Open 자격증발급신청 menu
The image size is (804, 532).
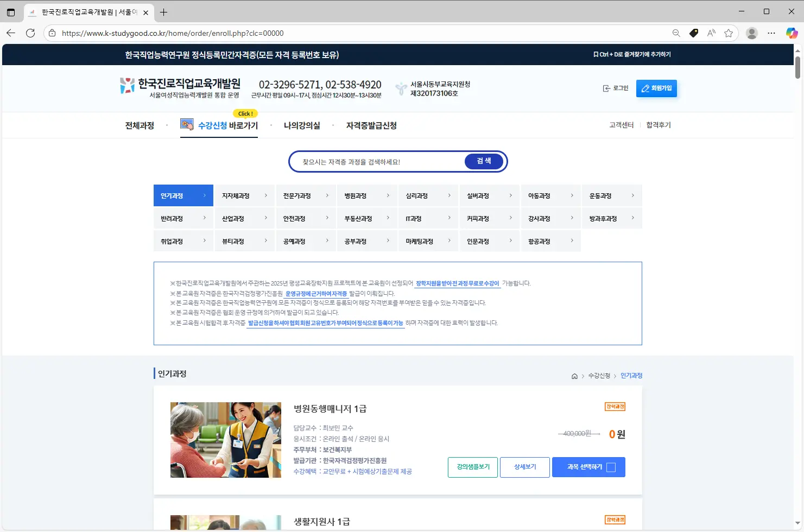[x=371, y=125]
